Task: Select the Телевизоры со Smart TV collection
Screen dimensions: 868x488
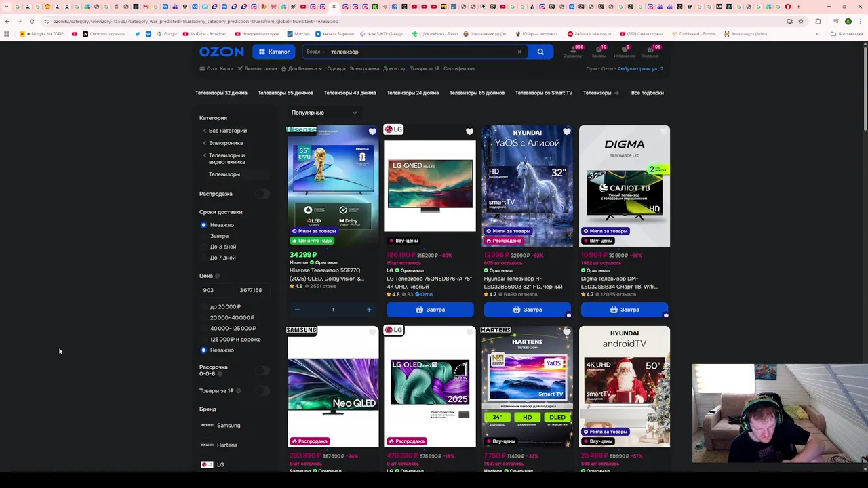Action: pos(544,93)
